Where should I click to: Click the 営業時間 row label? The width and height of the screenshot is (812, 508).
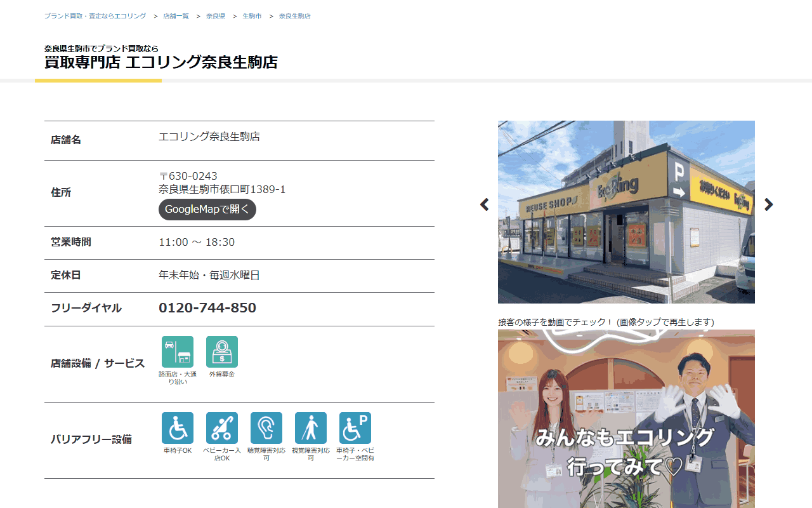click(71, 242)
